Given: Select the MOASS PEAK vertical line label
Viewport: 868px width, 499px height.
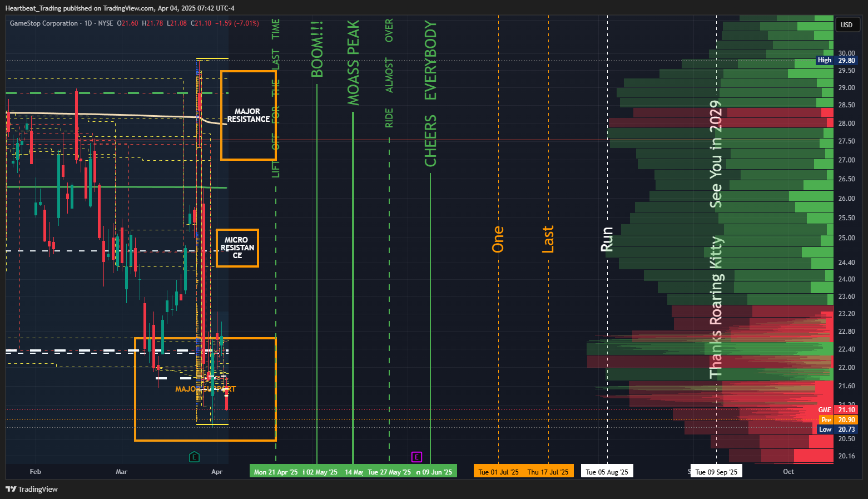Looking at the screenshot, I should click(353, 63).
